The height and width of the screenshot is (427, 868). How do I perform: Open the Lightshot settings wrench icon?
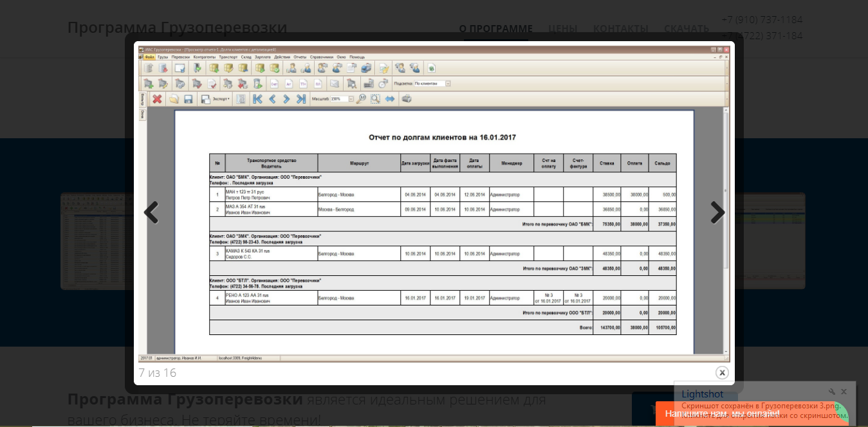coord(831,392)
